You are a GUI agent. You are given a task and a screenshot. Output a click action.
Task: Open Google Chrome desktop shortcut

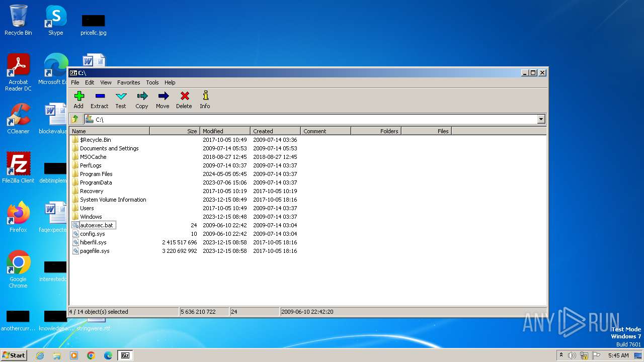coord(18,269)
